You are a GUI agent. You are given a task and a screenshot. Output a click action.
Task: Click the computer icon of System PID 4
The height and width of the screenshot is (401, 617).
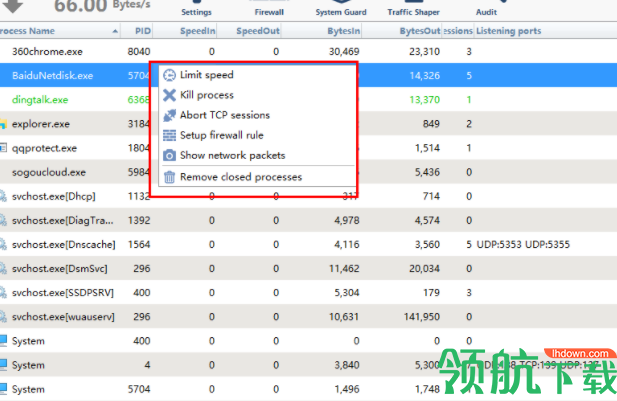(x=3, y=365)
